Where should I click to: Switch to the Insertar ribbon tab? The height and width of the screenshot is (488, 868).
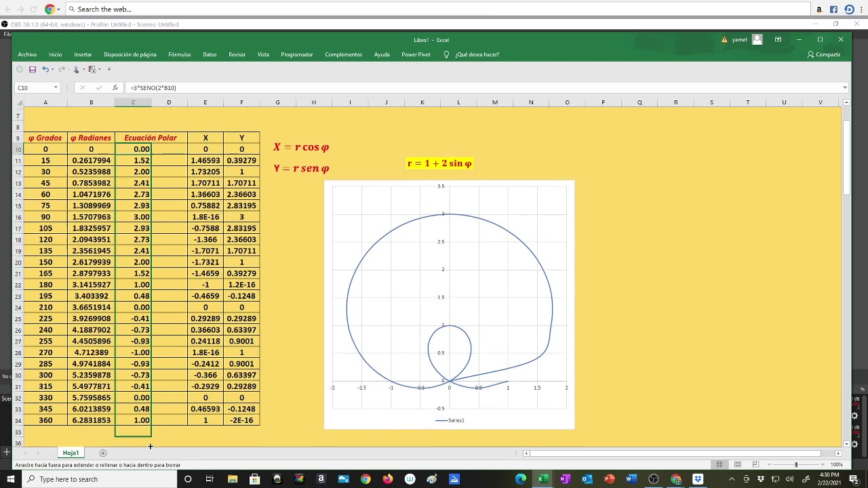click(x=83, y=54)
